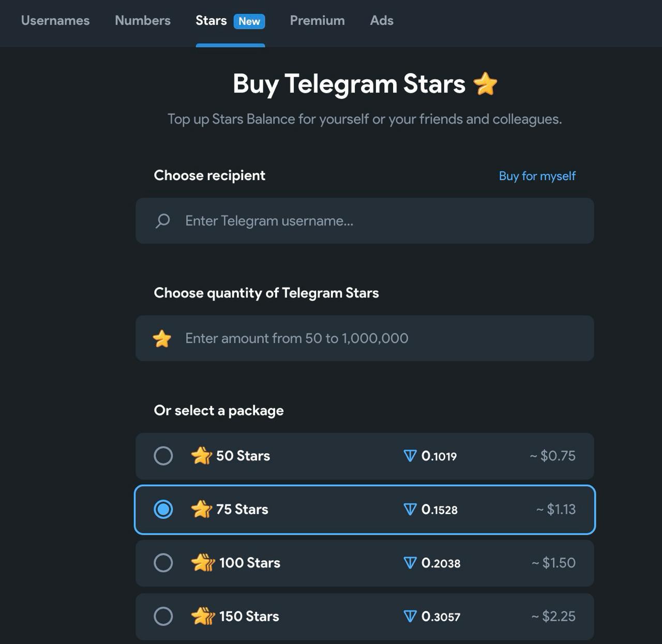Click the stars icon for the 150 Stars package
The width and height of the screenshot is (662, 644).
point(203,616)
